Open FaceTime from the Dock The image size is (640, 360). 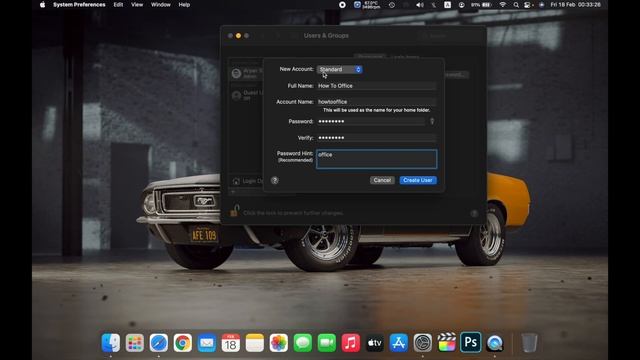[327, 343]
